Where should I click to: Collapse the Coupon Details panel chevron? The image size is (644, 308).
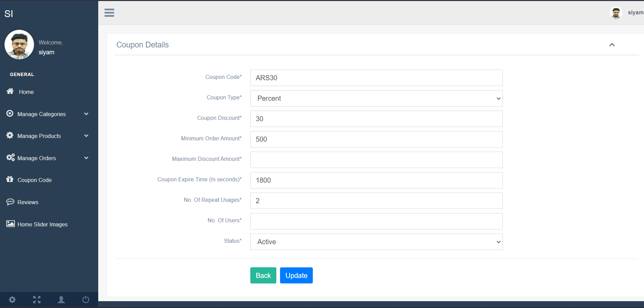point(612,45)
